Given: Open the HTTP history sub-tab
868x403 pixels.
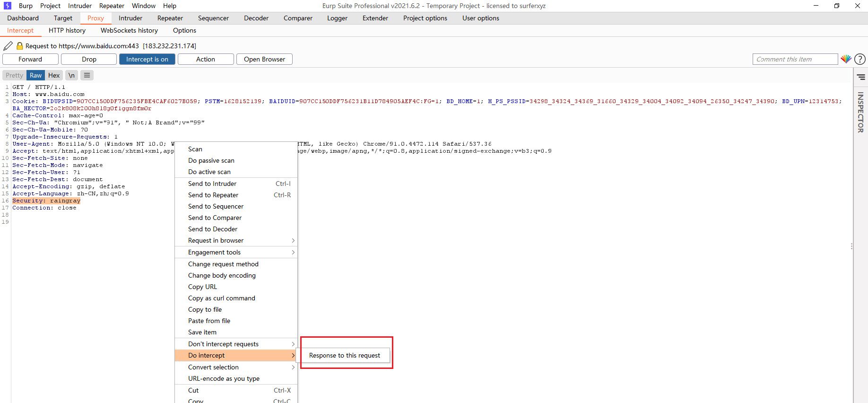Looking at the screenshot, I should pos(67,30).
